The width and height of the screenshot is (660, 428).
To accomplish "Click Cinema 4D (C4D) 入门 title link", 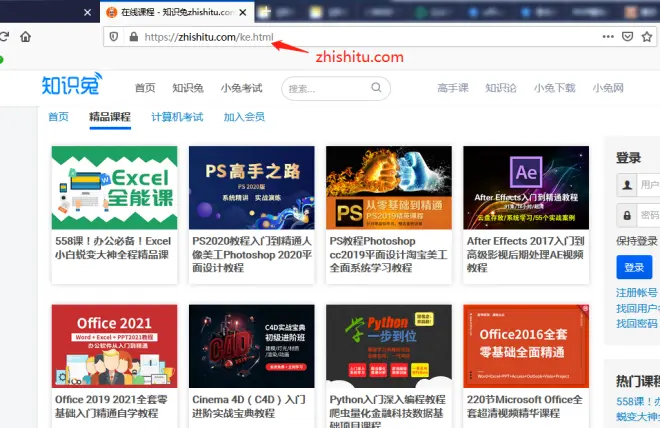I will (249, 406).
